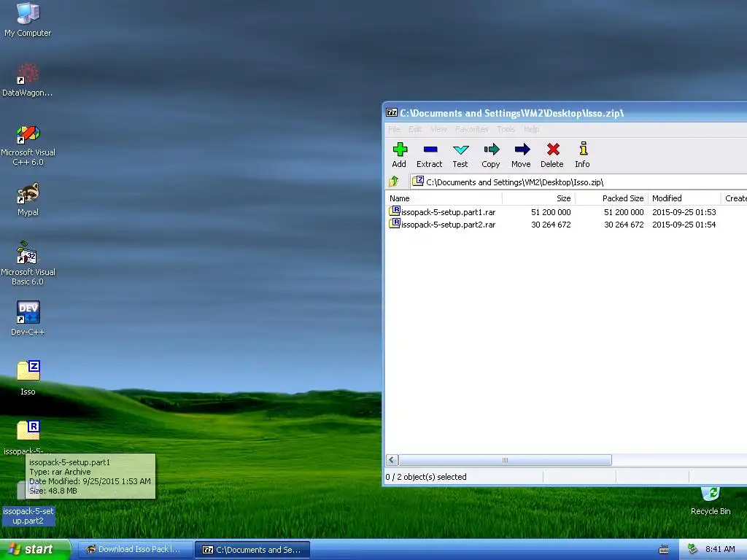
Task: Select issopack-5-setup.part1.rar file name
Action: tap(449, 212)
